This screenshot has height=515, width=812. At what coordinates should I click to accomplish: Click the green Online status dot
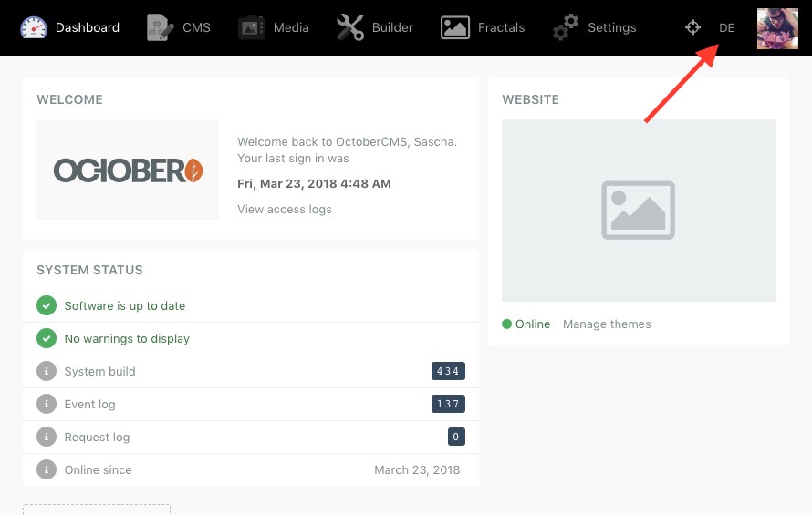[507, 324]
